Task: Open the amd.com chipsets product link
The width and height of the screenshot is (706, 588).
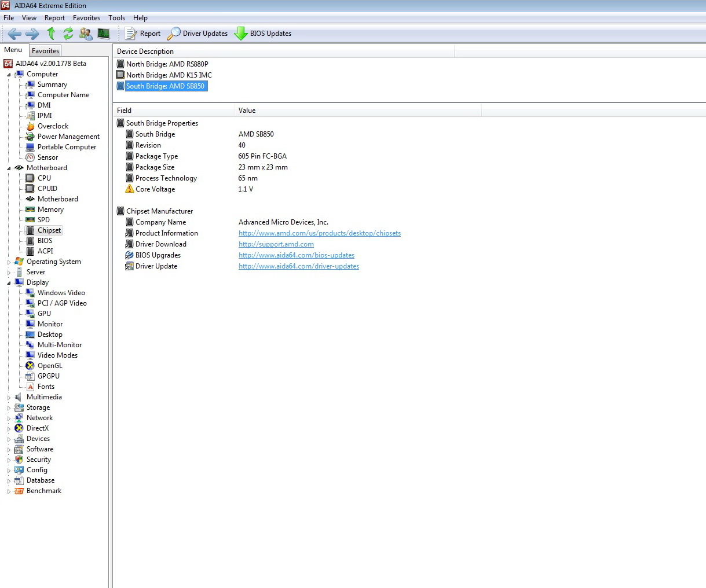Action: point(320,233)
